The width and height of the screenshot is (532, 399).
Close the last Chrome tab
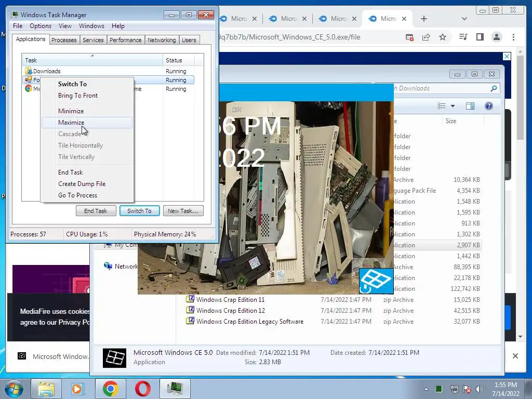click(x=404, y=19)
